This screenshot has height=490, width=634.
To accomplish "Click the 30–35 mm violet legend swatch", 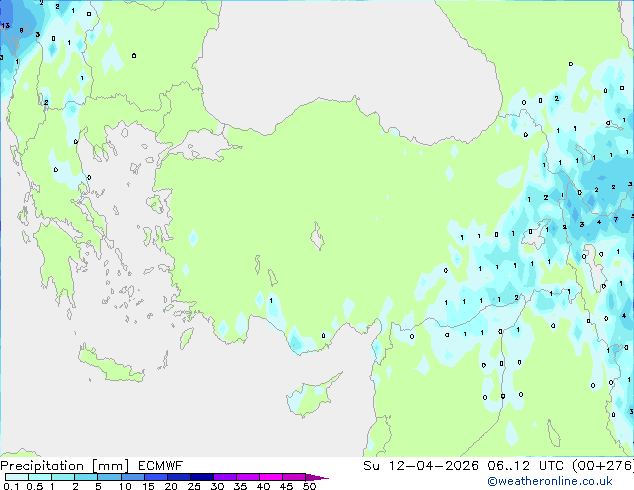I will tap(224, 477).
